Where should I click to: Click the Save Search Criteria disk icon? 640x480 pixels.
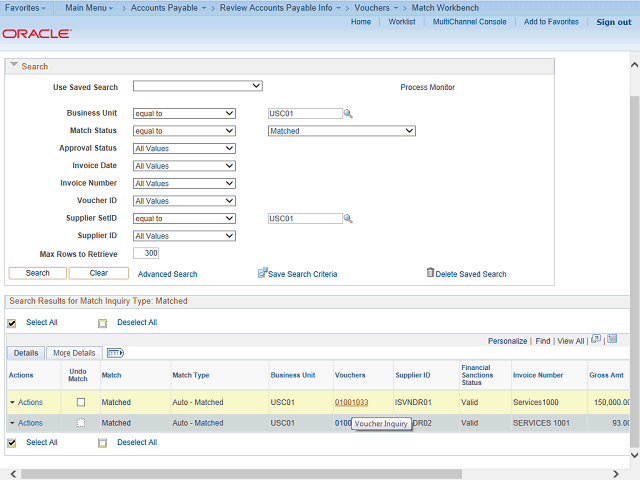point(263,273)
